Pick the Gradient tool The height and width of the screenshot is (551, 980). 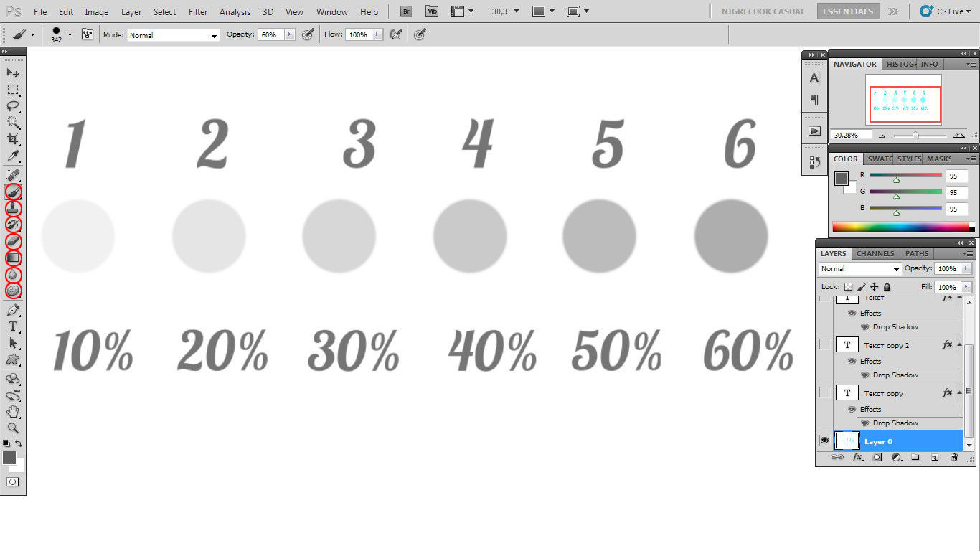(x=13, y=258)
